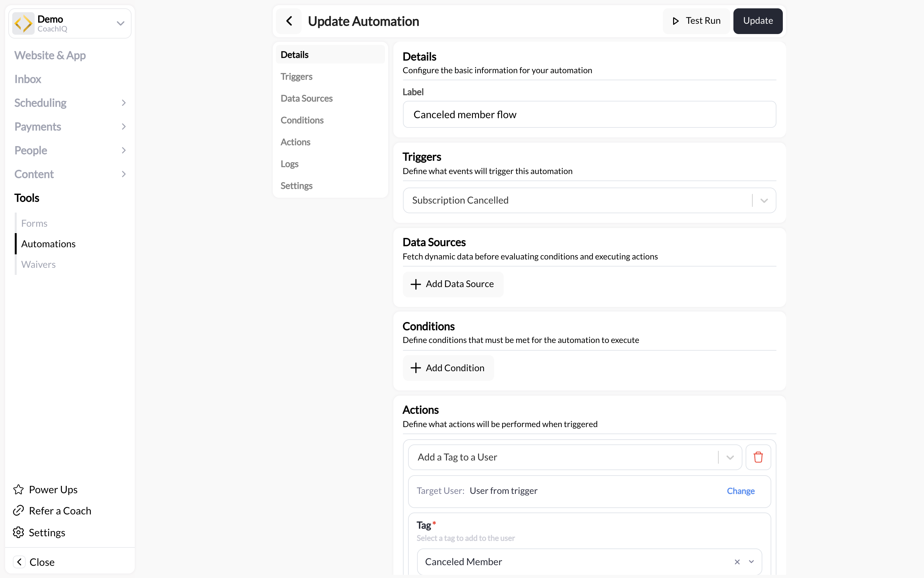Jump to the Actions section
924x578 pixels.
click(330, 142)
